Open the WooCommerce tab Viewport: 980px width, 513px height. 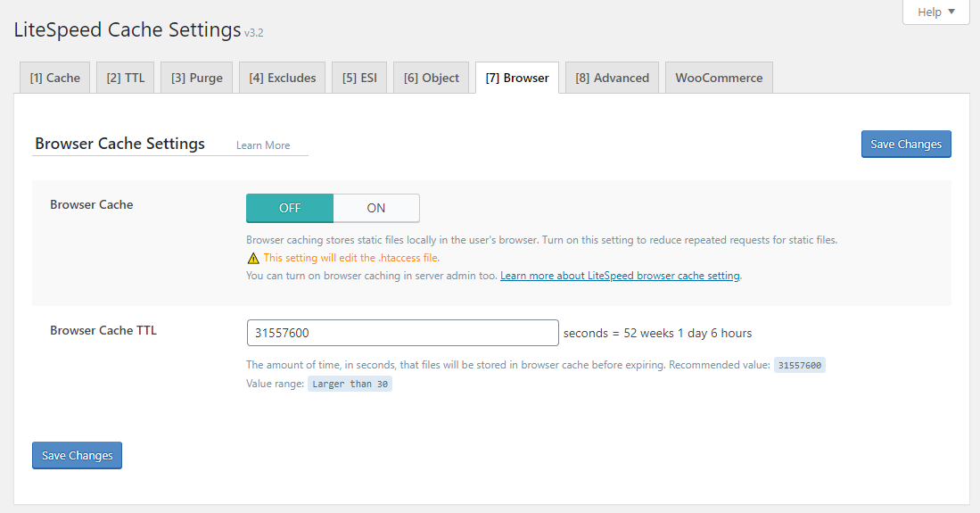[x=720, y=79]
